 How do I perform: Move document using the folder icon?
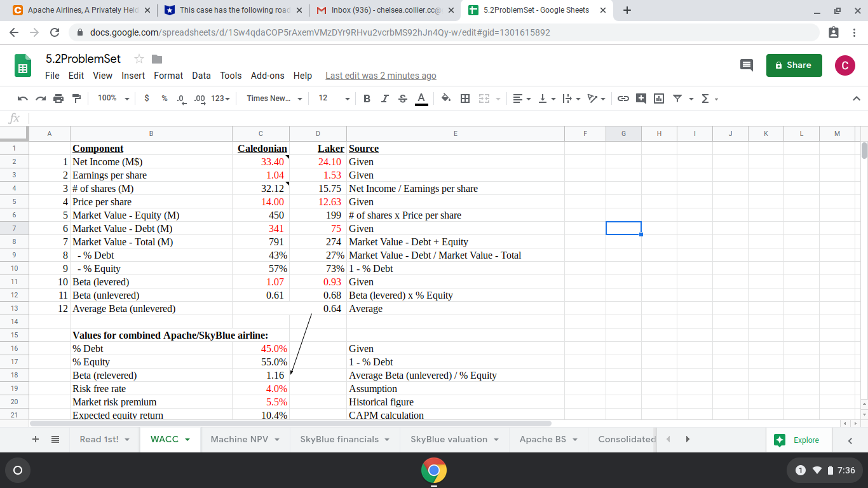coord(157,59)
